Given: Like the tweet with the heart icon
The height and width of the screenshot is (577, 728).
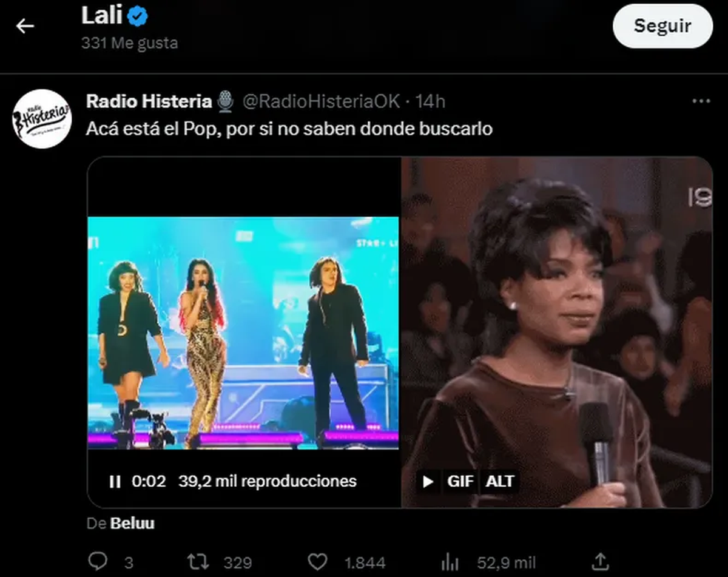Looking at the screenshot, I should 317,562.
